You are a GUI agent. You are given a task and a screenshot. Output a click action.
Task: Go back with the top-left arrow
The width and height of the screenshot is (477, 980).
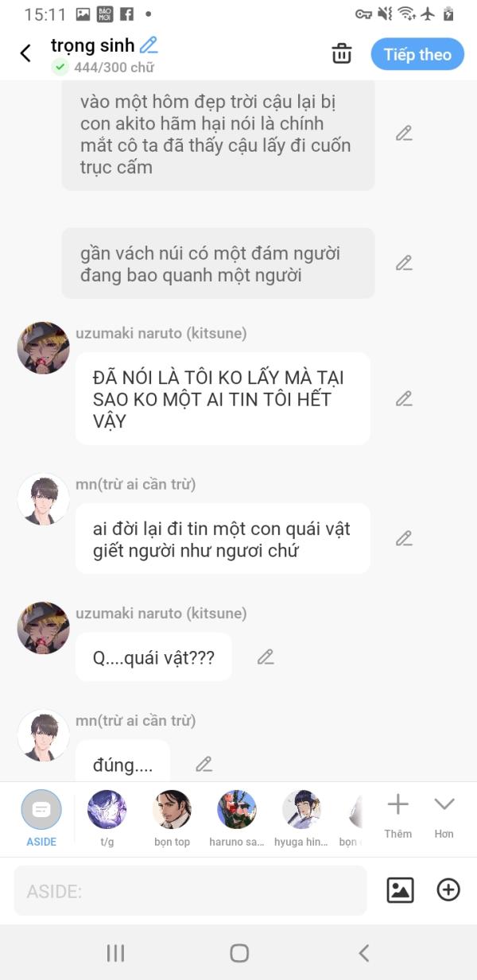25,53
